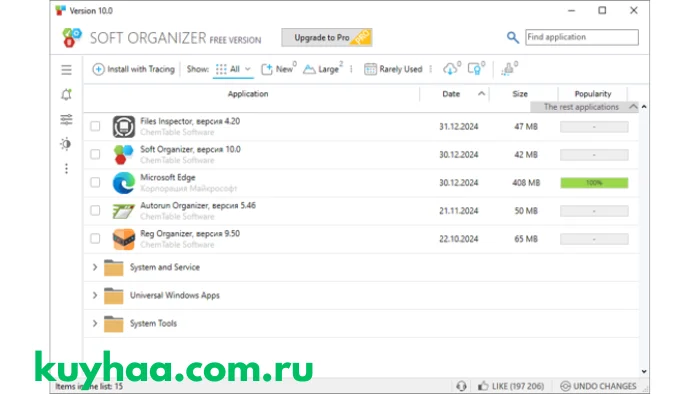Click the support headset icon in status bar
The width and height of the screenshot is (700, 394).
tap(461, 386)
